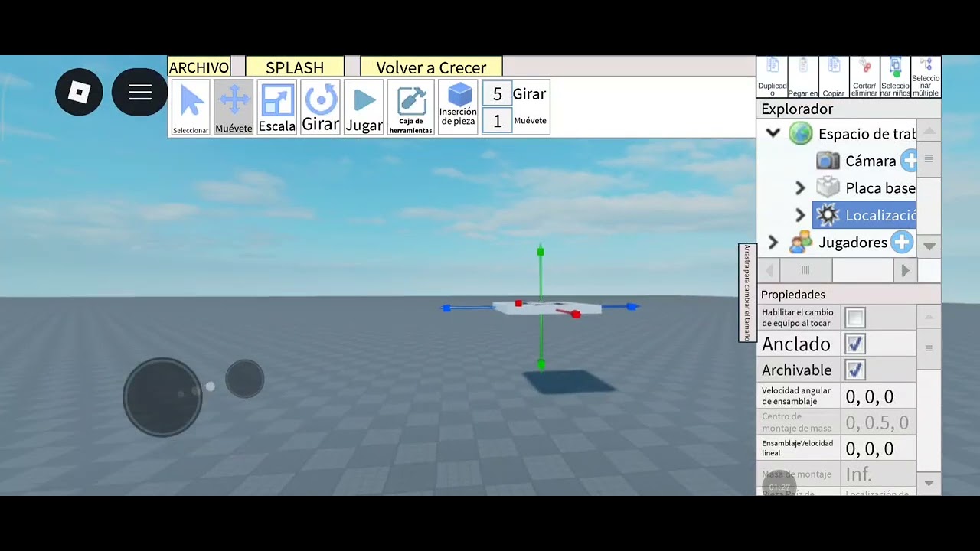Image resolution: width=980 pixels, height=551 pixels.
Task: Activate the Muévete move tool
Action: (x=234, y=107)
